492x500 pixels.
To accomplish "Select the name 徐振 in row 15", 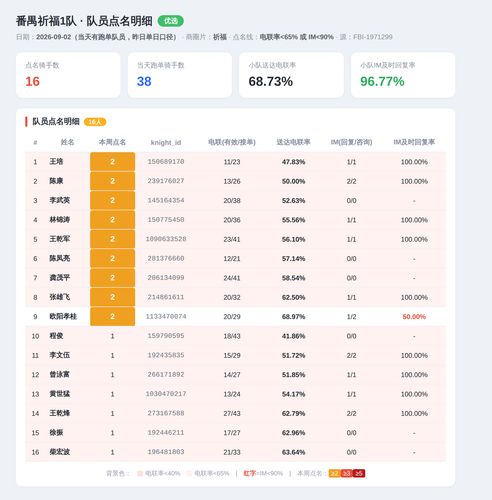I will click(56, 432).
